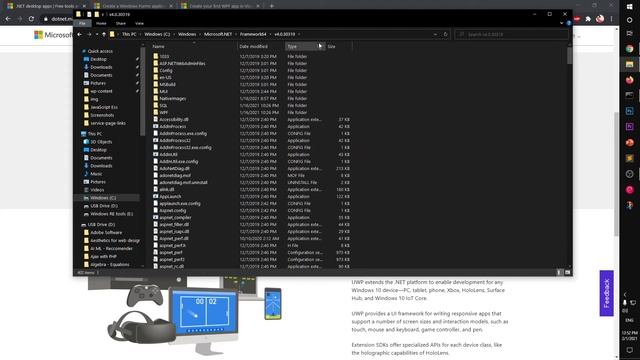The image size is (640, 360).
Task: Select the aspnet_filter.dll file
Action: click(174, 224)
